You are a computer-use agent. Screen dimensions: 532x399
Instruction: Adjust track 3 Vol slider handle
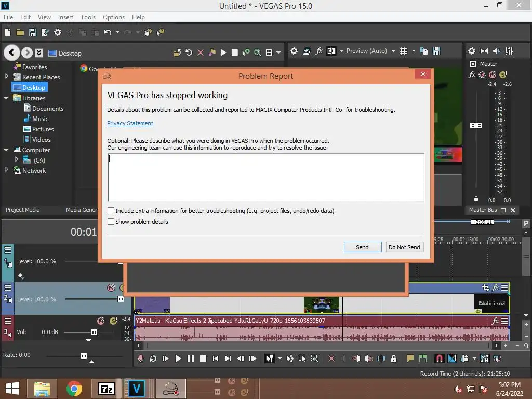click(95, 332)
